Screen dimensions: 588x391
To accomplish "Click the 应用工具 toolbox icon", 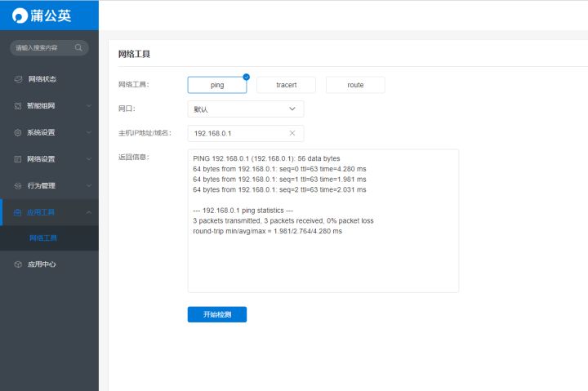I will click(x=19, y=212).
